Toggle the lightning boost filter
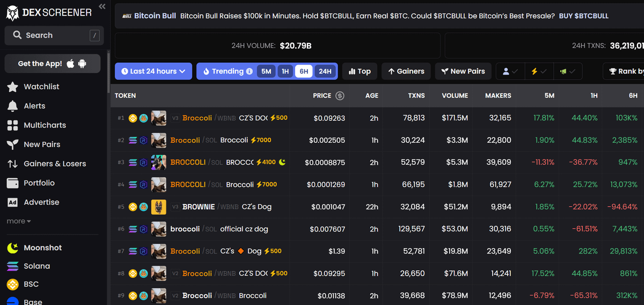The image size is (644, 305). tap(538, 71)
